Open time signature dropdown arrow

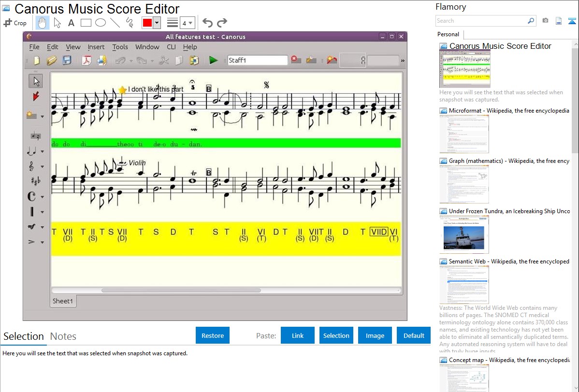coord(42,197)
